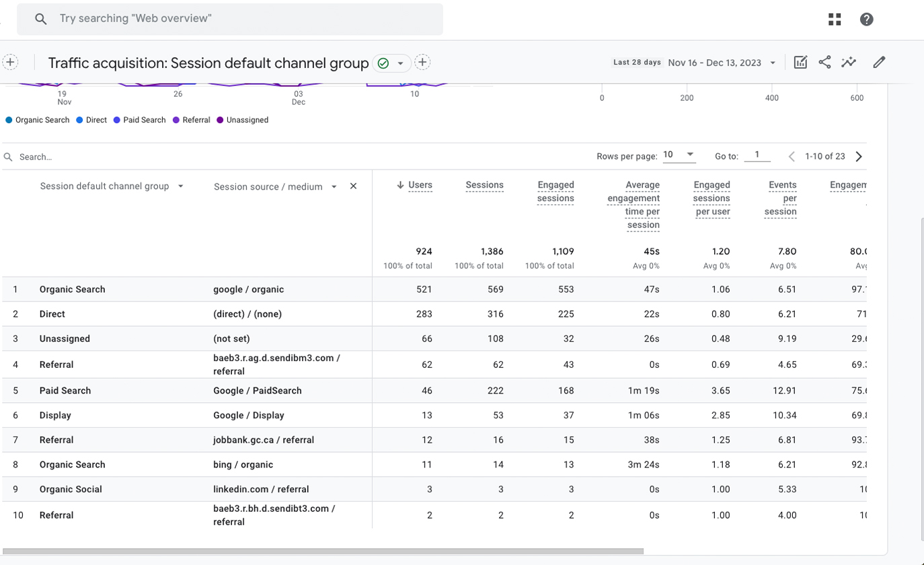Screen dimensions: 924x565
Task: Expand the Rows per page dropdown
Action: coord(679,155)
